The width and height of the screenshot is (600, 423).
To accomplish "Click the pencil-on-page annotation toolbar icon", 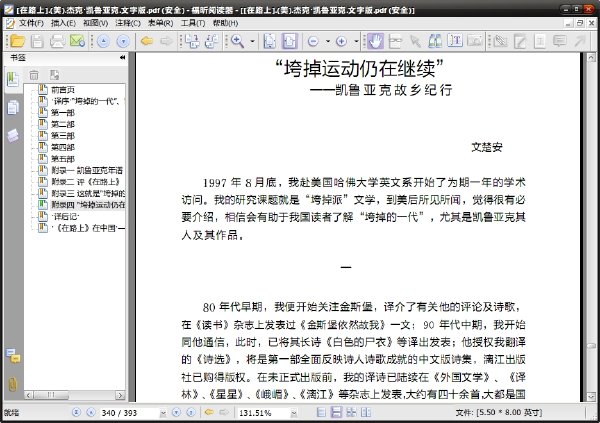I will 520,41.
